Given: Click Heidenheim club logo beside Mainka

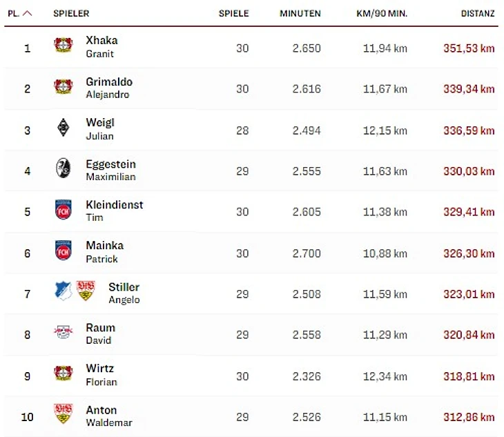Looking at the screenshot, I should [x=63, y=251].
